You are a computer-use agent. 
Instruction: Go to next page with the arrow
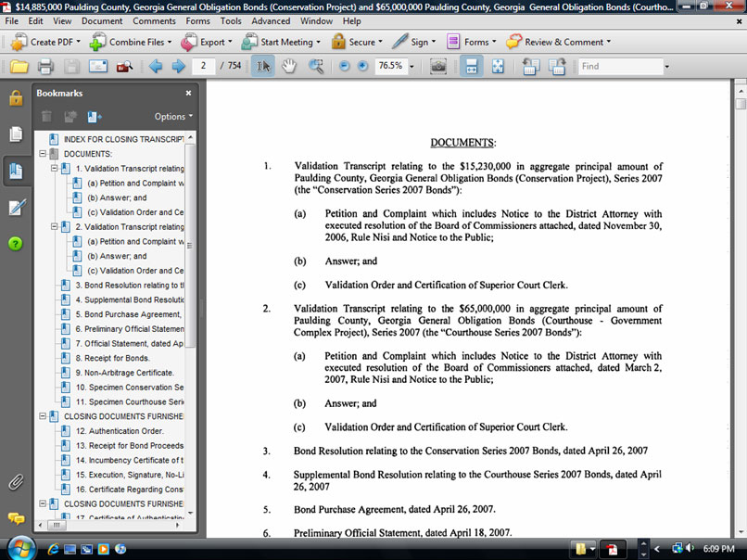click(x=178, y=67)
